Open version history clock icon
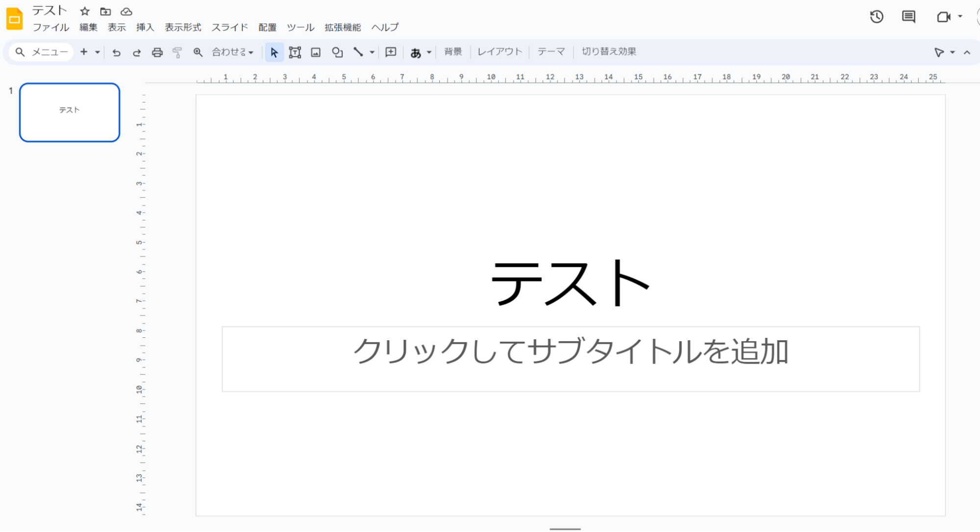 pyautogui.click(x=877, y=17)
